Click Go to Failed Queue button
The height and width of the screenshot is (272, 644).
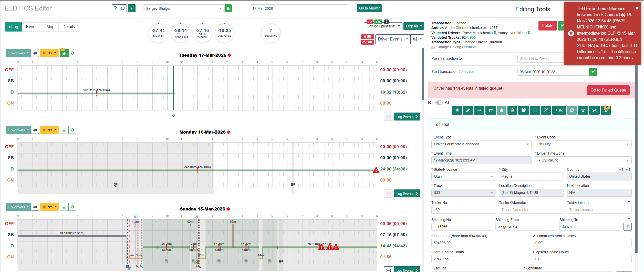tap(608, 90)
